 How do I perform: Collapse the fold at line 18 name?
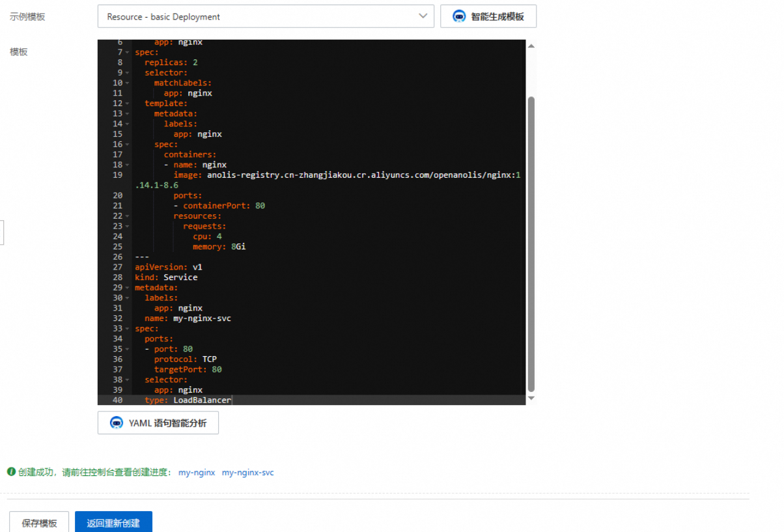click(128, 165)
